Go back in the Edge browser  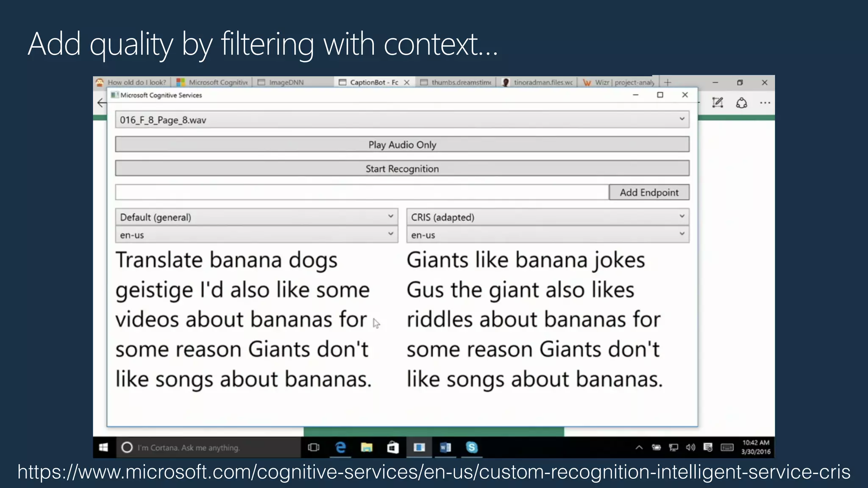(101, 103)
